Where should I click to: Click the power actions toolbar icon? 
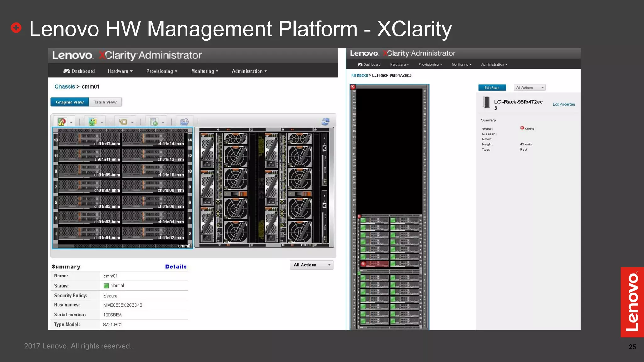tap(92, 122)
